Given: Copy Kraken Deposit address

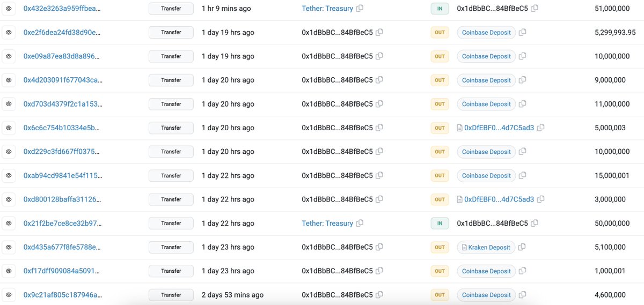Looking at the screenshot, I should (522, 247).
